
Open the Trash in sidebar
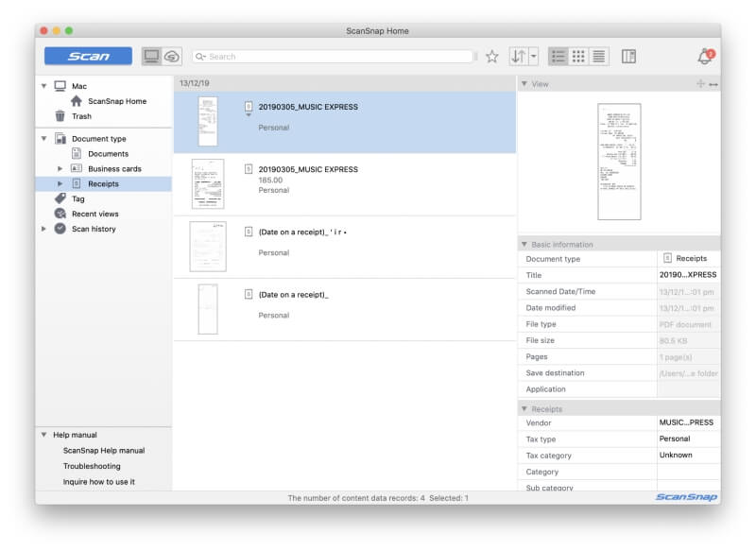coord(81,116)
